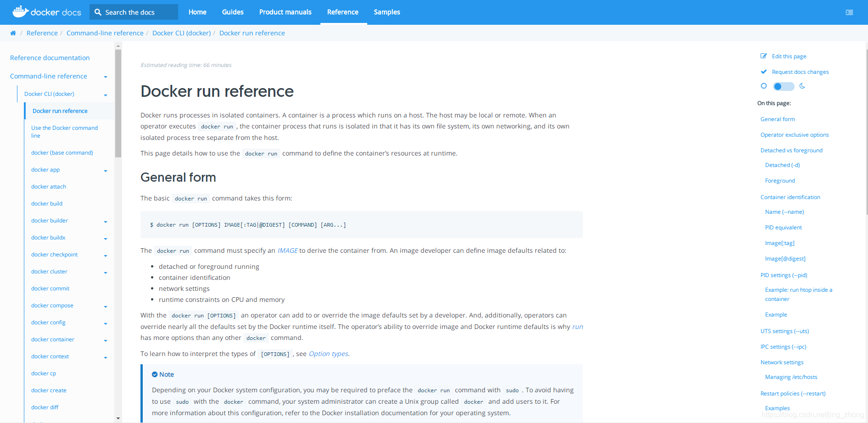
Task: Expand the docker context submenu arrow
Action: [106, 358]
